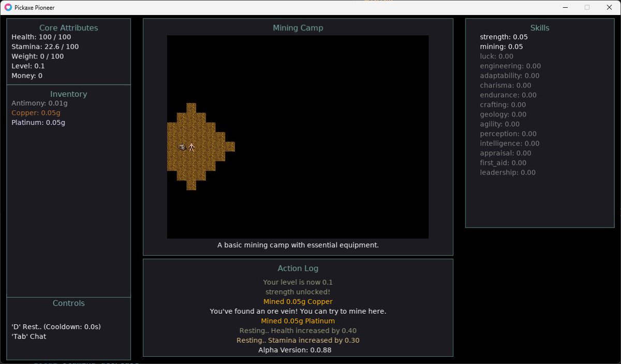This screenshot has height=364, width=621.
Task: Click the mining camp description text below map
Action: tap(298, 245)
